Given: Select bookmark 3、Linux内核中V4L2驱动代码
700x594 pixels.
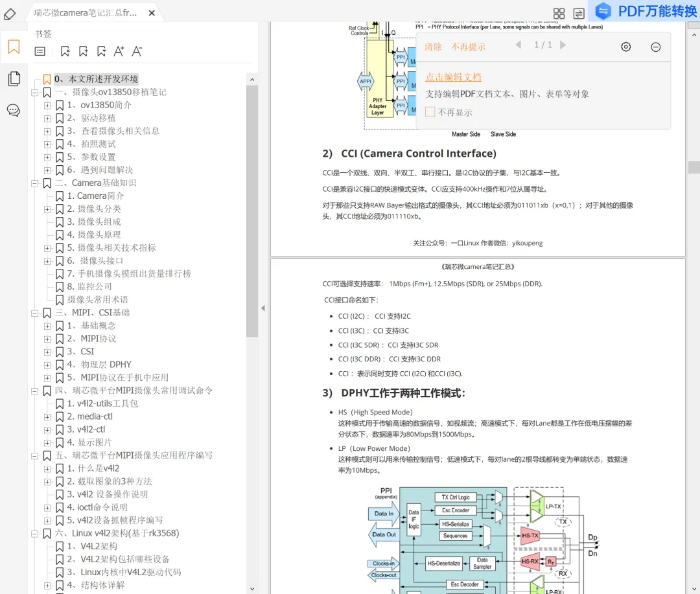Looking at the screenshot, I should pos(124,572).
